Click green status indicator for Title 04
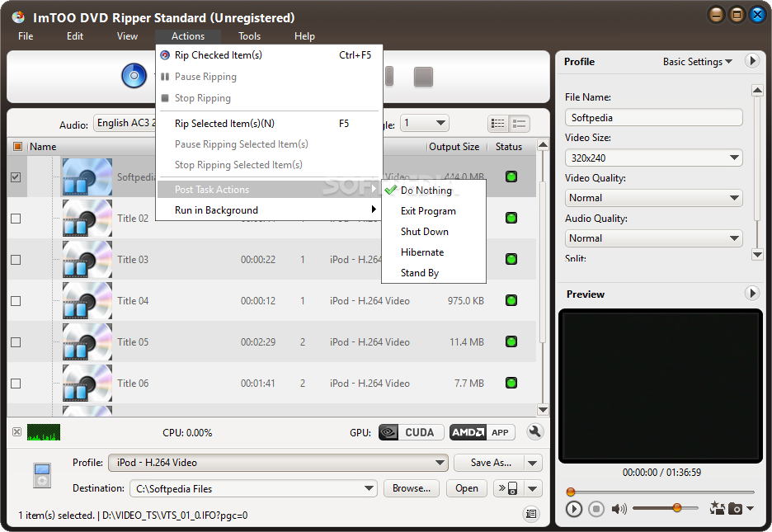This screenshot has width=772, height=532. [x=511, y=300]
